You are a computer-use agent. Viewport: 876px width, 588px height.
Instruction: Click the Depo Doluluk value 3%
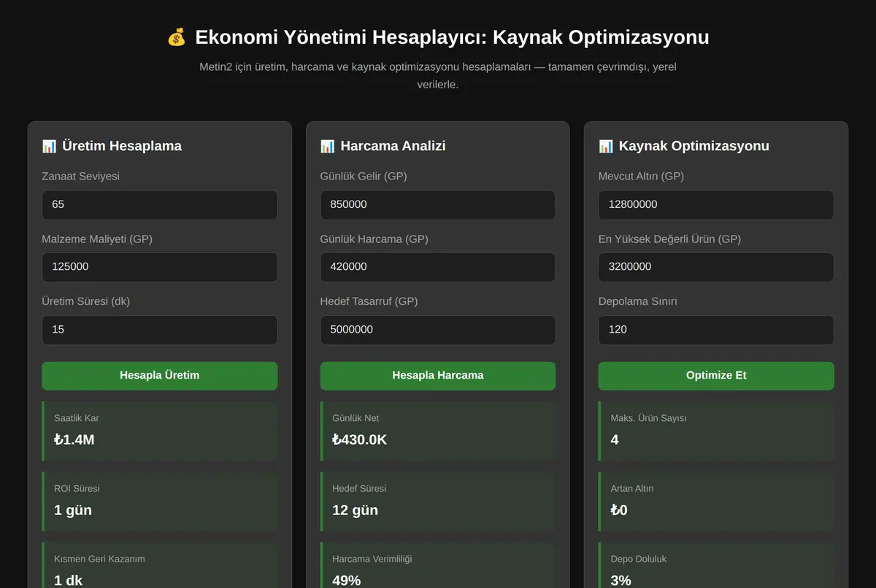click(621, 580)
